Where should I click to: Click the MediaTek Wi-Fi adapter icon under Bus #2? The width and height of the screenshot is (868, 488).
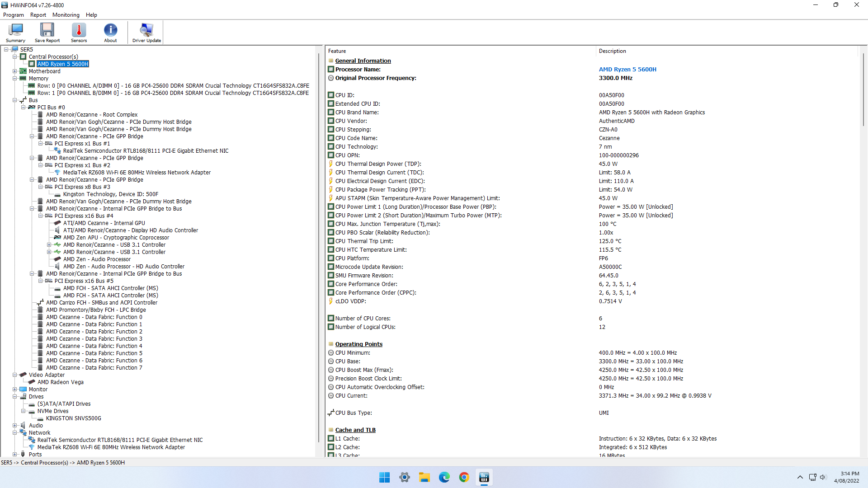click(x=57, y=173)
